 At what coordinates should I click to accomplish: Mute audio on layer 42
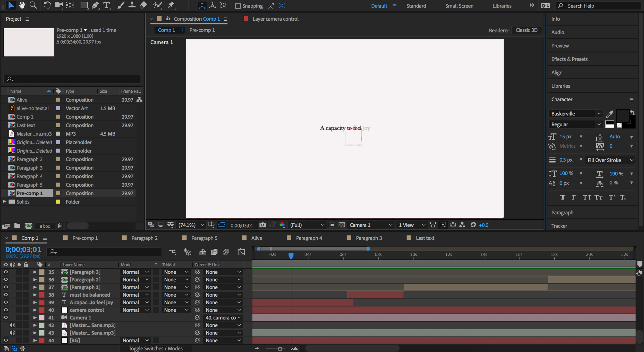coord(12,325)
